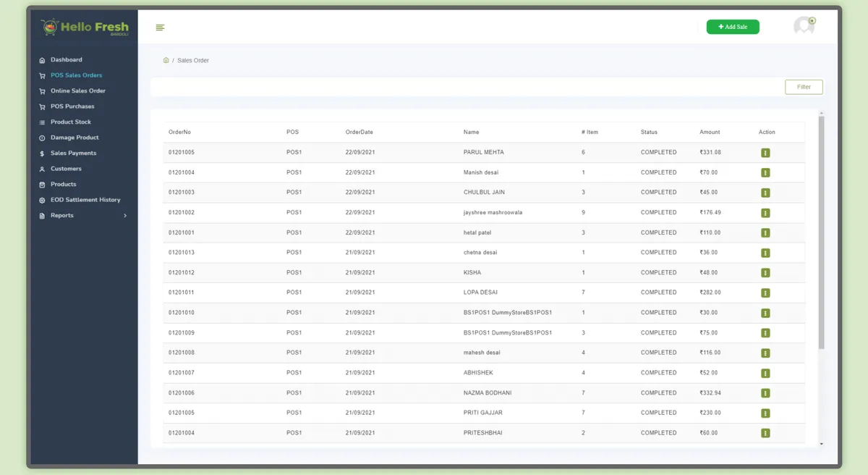Click the Hello Fresh logo
868x475 pixels.
pyautogui.click(x=84, y=28)
